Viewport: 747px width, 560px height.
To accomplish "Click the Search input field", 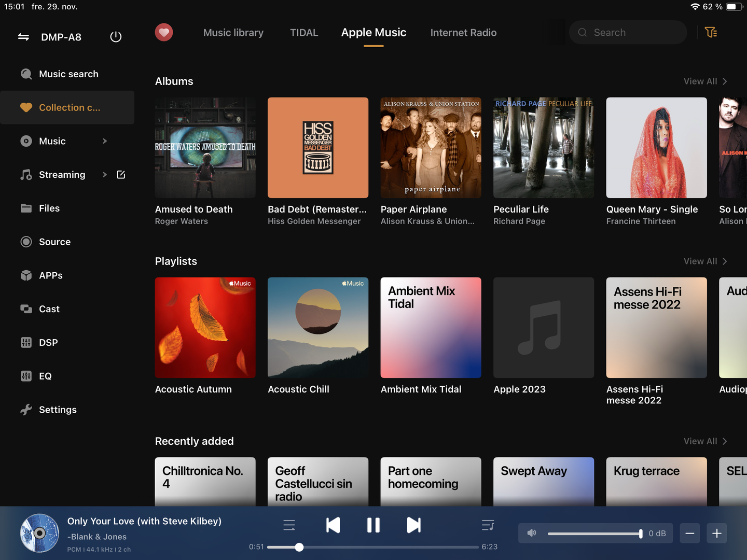I will click(x=628, y=32).
